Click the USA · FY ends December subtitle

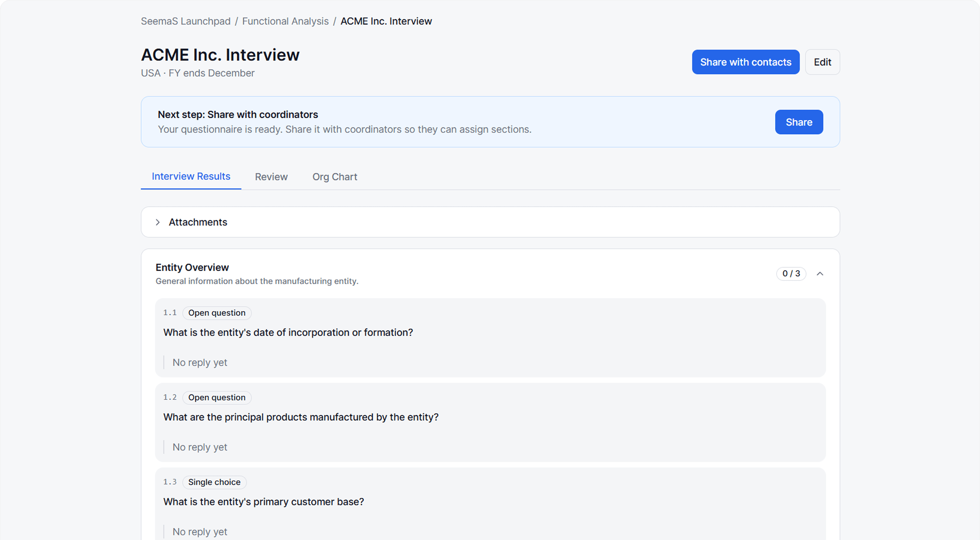tap(198, 73)
